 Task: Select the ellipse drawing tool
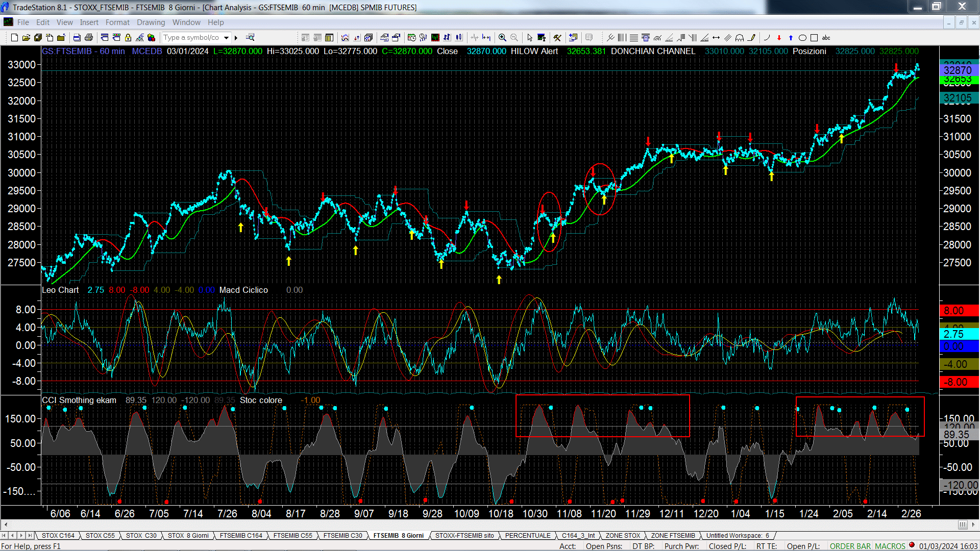point(802,37)
